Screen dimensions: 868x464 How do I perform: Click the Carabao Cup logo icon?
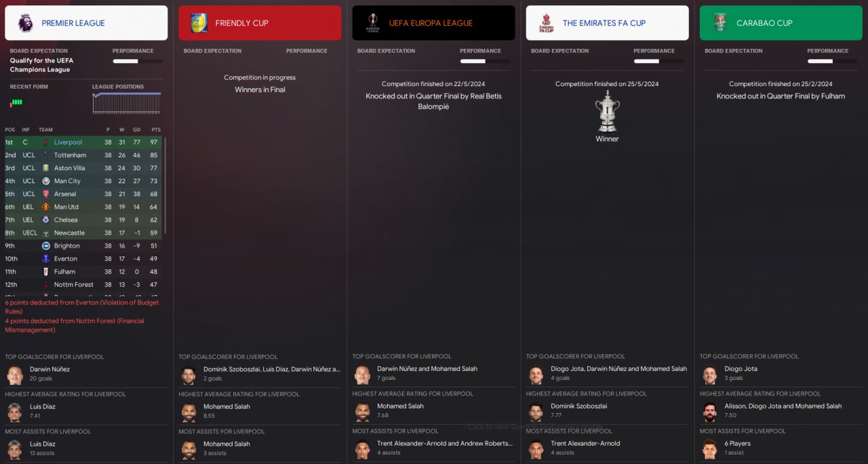719,22
